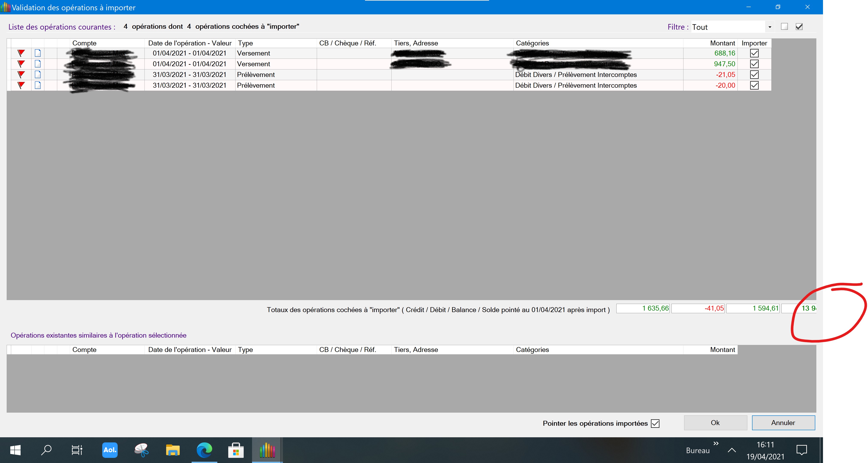
Task: Click the Balance total field 1 594,61
Action: 753,308
